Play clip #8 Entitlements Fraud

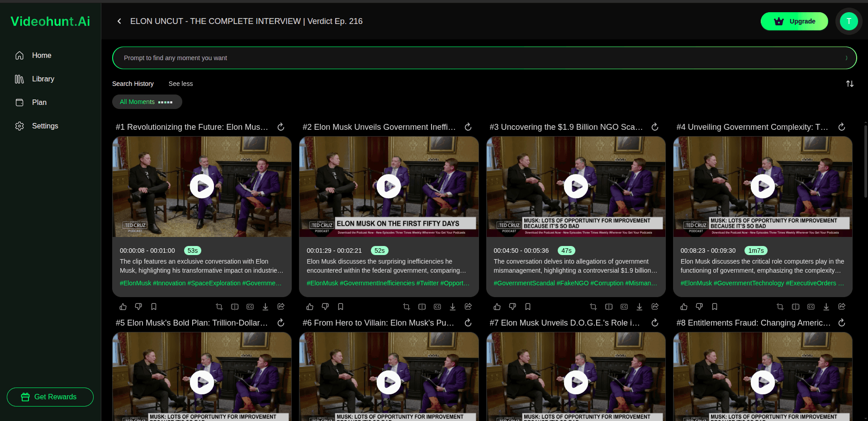(x=763, y=383)
